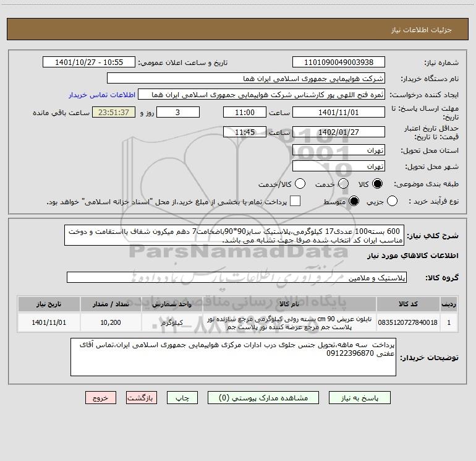Click the شماره نیاز number field
476x461 pixels.
pos(339,62)
